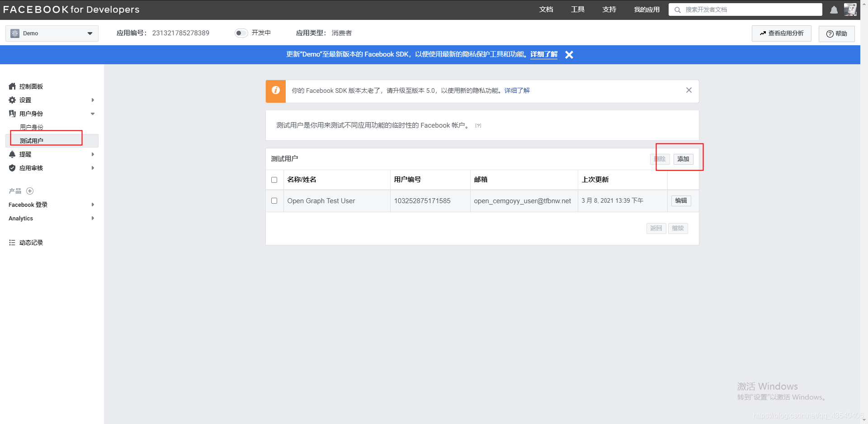868x424 pixels.
Task: Go to 控制面板 in sidebar
Action: (31, 86)
